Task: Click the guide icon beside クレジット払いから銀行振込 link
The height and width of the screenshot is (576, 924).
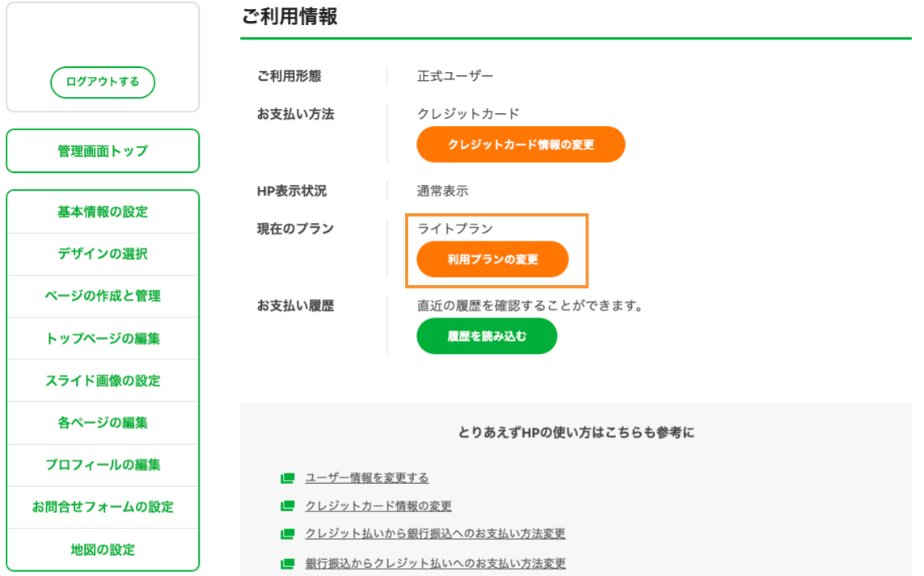Action: pos(285,535)
